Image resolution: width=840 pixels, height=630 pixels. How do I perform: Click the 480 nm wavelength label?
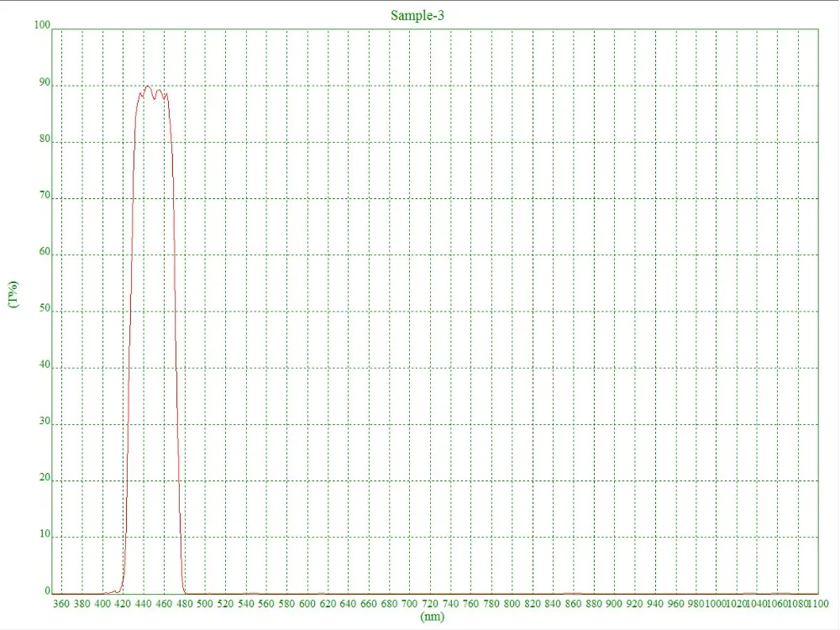(x=184, y=604)
